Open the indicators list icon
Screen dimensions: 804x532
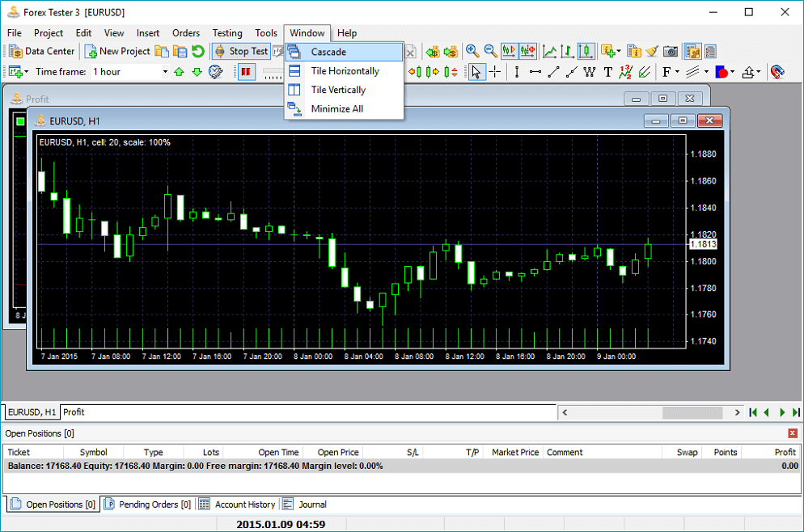(x=634, y=51)
